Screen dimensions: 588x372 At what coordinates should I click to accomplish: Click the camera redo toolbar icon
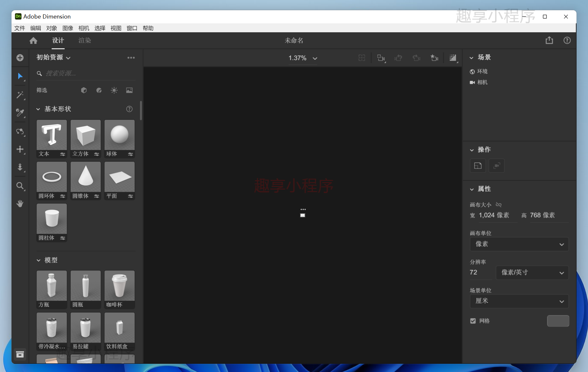click(416, 58)
